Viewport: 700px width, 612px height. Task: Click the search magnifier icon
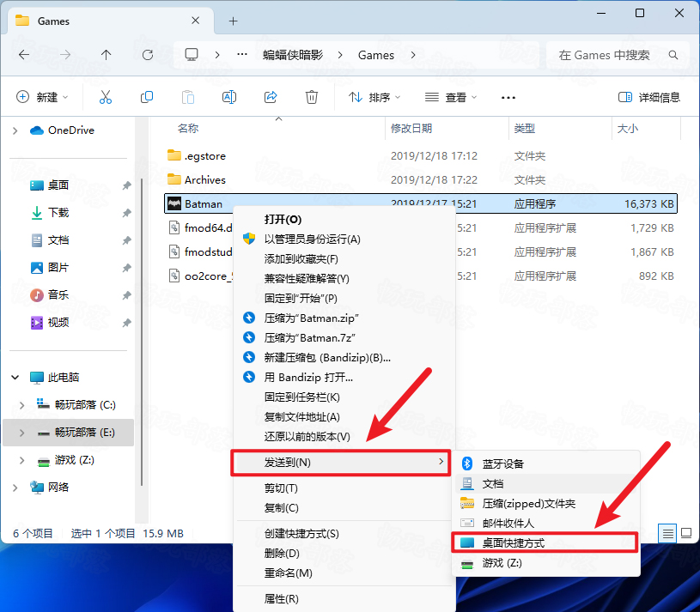(x=673, y=55)
